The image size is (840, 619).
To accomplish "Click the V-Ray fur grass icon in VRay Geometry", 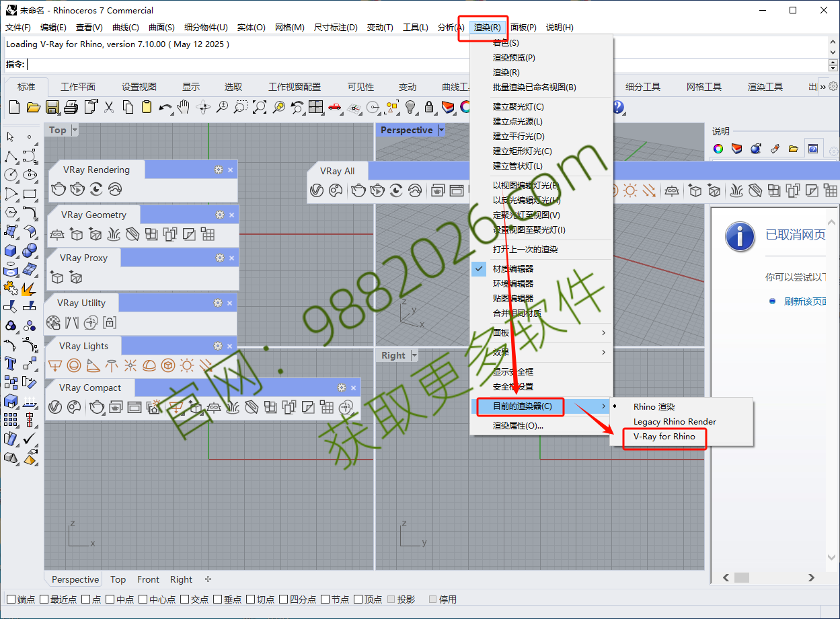I will point(115,234).
